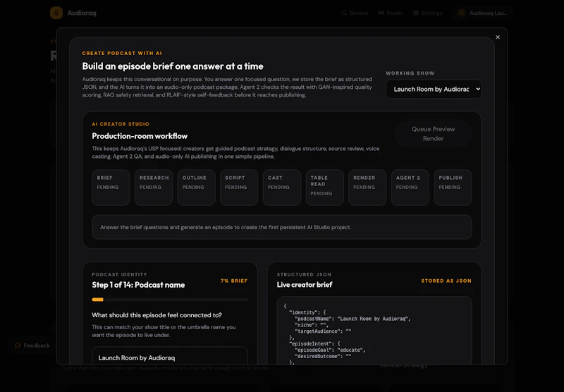Open the Audioraq Lau... account menu
This screenshot has height=392, width=564.
point(483,13)
